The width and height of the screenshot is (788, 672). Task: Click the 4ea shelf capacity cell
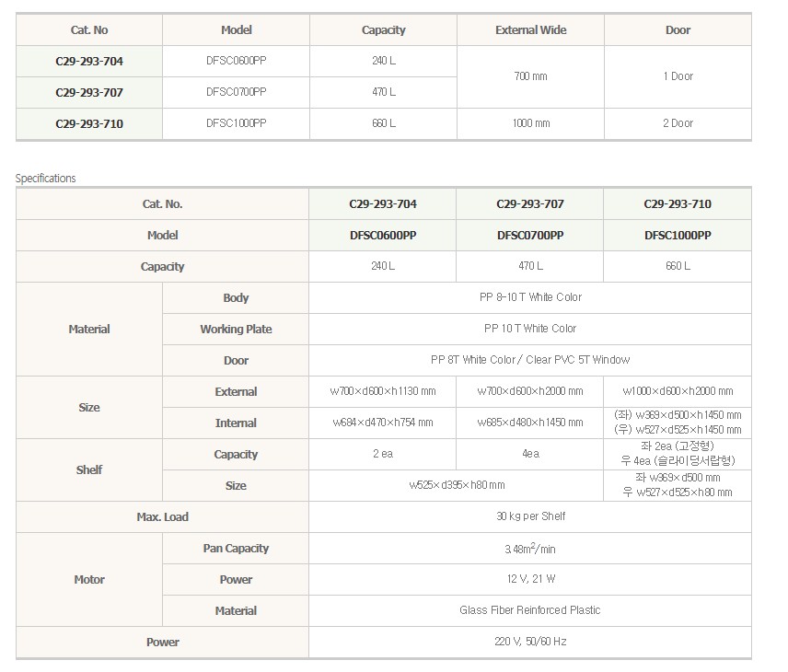click(x=530, y=454)
